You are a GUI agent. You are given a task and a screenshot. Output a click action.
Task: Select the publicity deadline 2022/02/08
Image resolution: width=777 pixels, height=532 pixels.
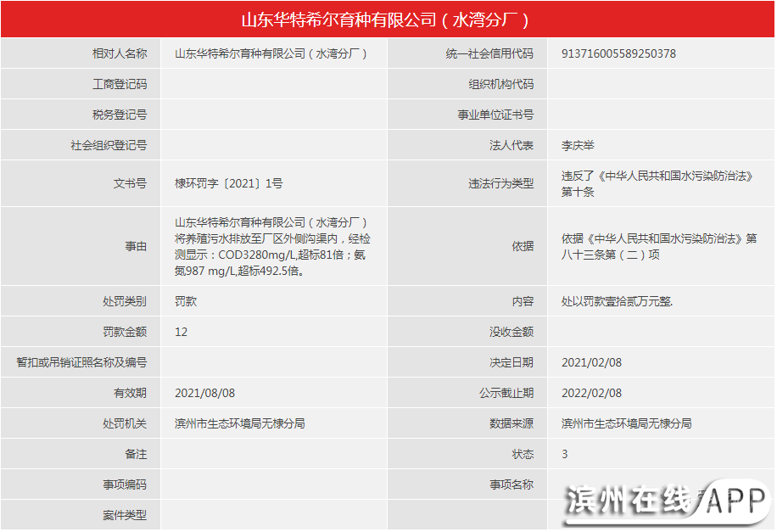(x=591, y=393)
